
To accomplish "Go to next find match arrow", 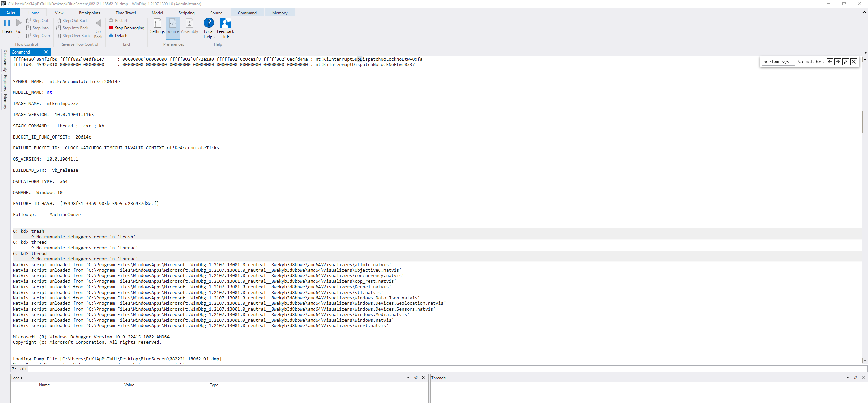I will (x=837, y=62).
